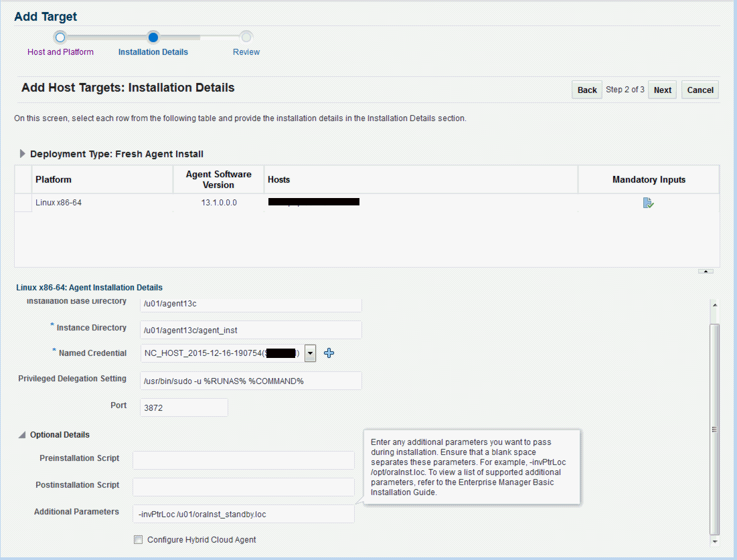
Task: Click the Mandatory Inputs status icon
Action: 648,203
